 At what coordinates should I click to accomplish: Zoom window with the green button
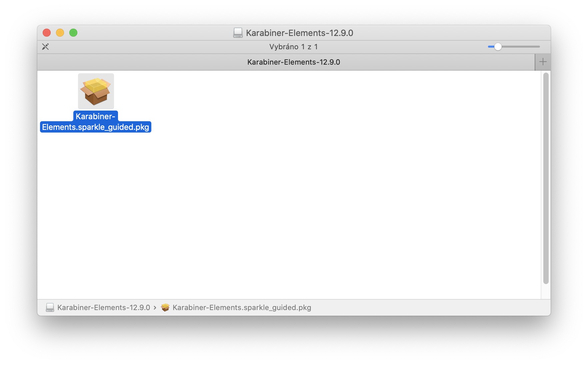point(73,33)
